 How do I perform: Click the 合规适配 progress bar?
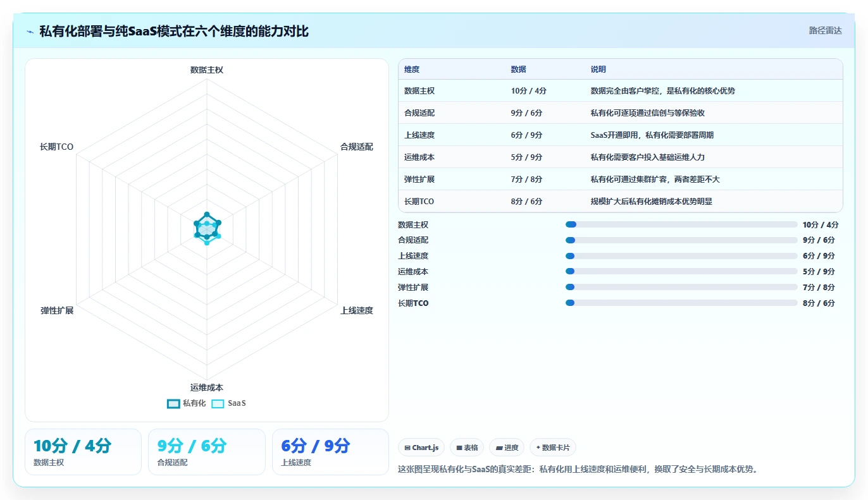pyautogui.click(x=681, y=240)
